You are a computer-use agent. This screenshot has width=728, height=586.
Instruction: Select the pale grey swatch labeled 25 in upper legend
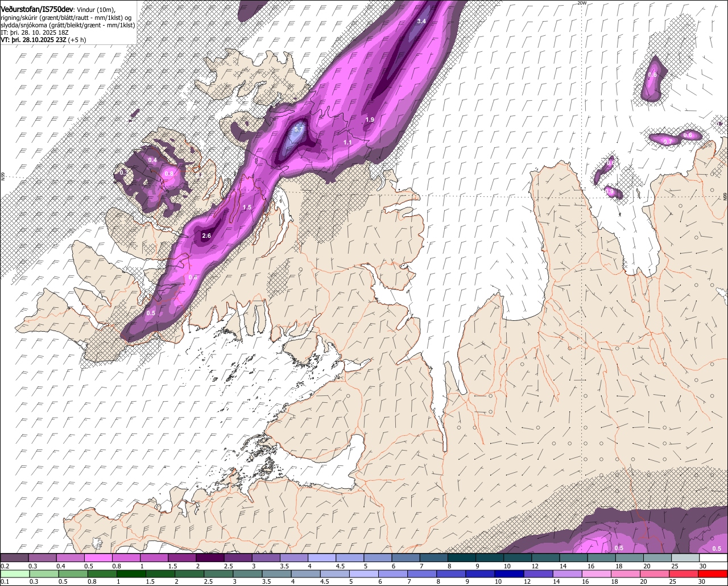click(x=685, y=558)
